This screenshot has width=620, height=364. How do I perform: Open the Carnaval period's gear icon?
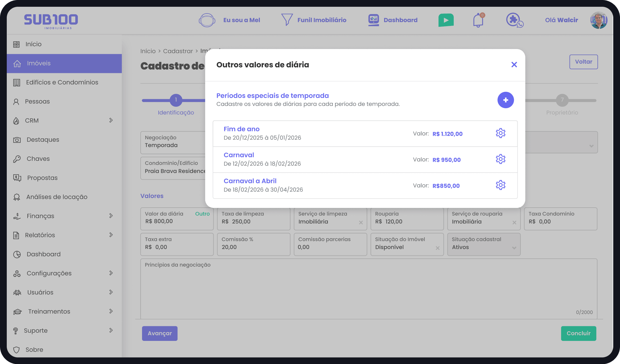click(x=501, y=159)
